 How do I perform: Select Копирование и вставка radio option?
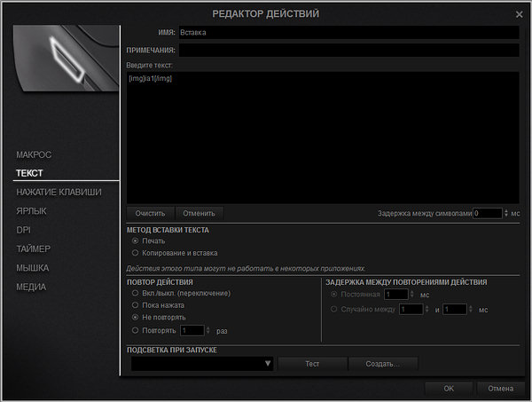pyautogui.click(x=135, y=253)
